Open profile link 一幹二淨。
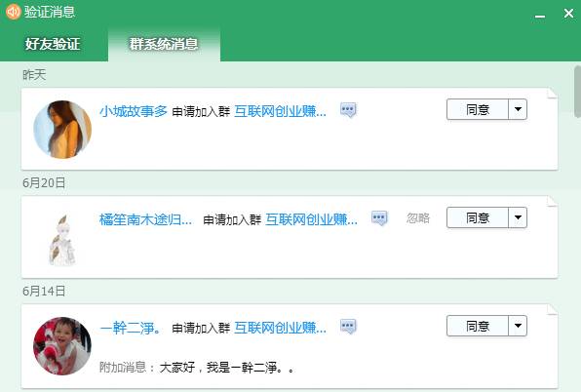581x392 pixels. pos(130,328)
